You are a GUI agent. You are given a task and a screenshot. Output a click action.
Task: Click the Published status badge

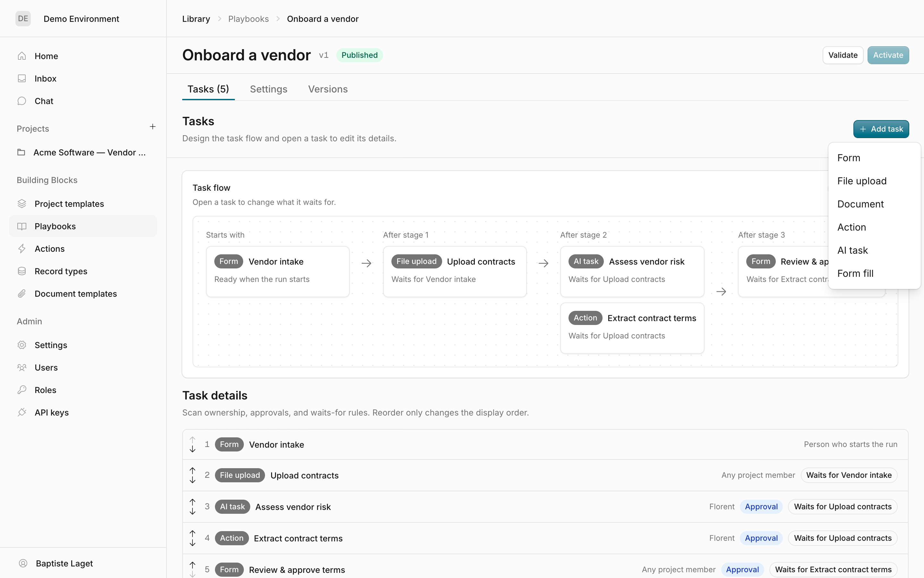[359, 55]
